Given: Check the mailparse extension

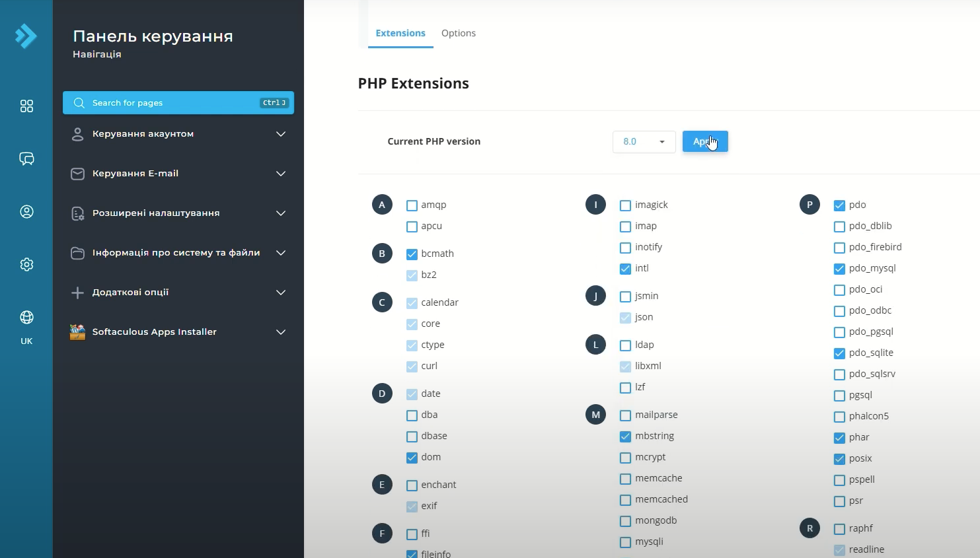Looking at the screenshot, I should tap(625, 415).
